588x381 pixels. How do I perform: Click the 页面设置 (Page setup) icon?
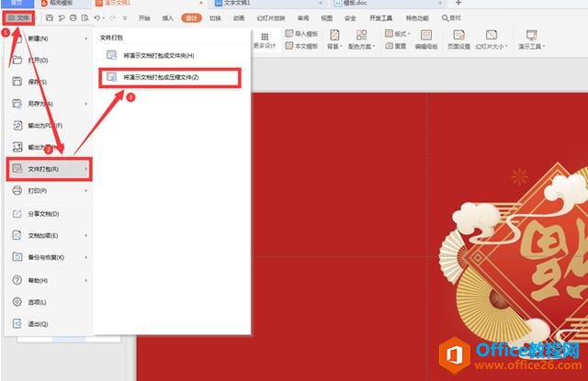click(459, 35)
